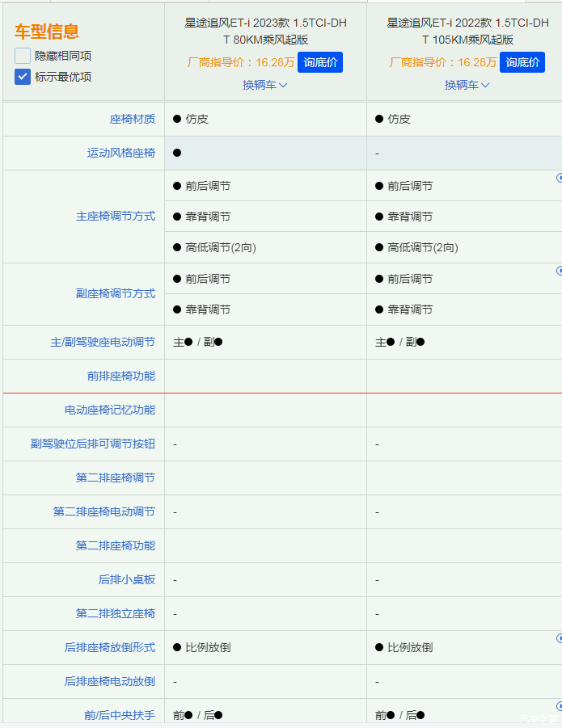Click the 主座椅调节方式 row label
Screen dimensions: 562x728
[116, 217]
